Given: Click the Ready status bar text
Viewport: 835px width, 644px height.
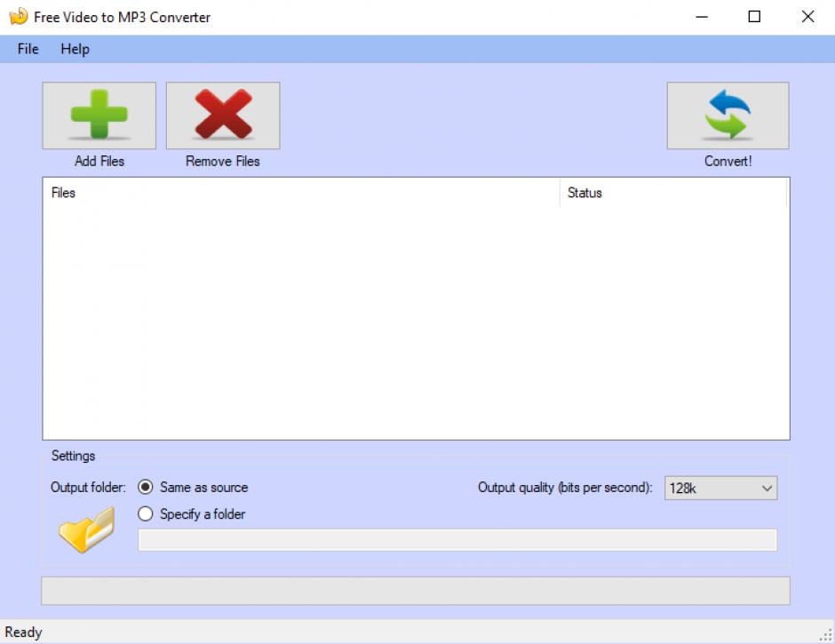Looking at the screenshot, I should [24, 632].
